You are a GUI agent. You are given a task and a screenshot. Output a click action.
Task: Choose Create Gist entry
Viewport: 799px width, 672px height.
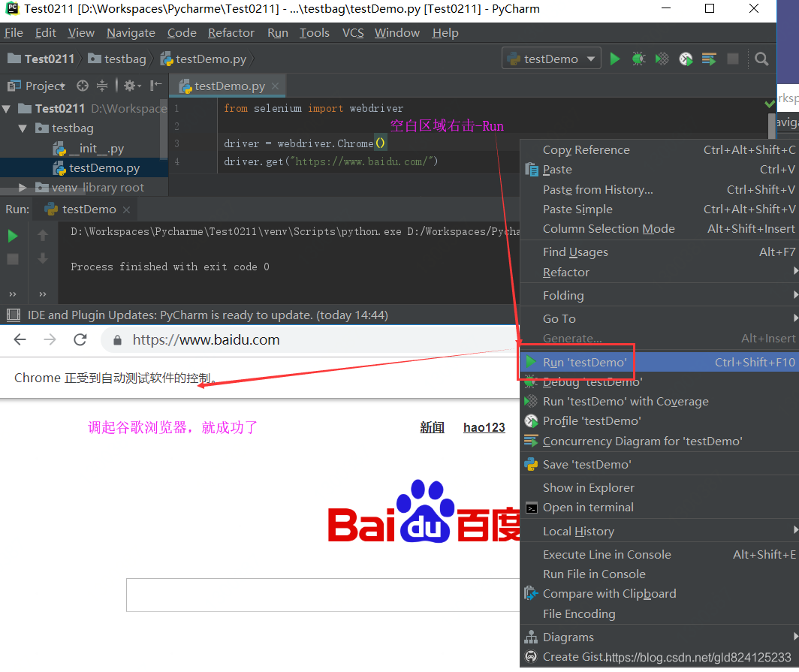659,657
